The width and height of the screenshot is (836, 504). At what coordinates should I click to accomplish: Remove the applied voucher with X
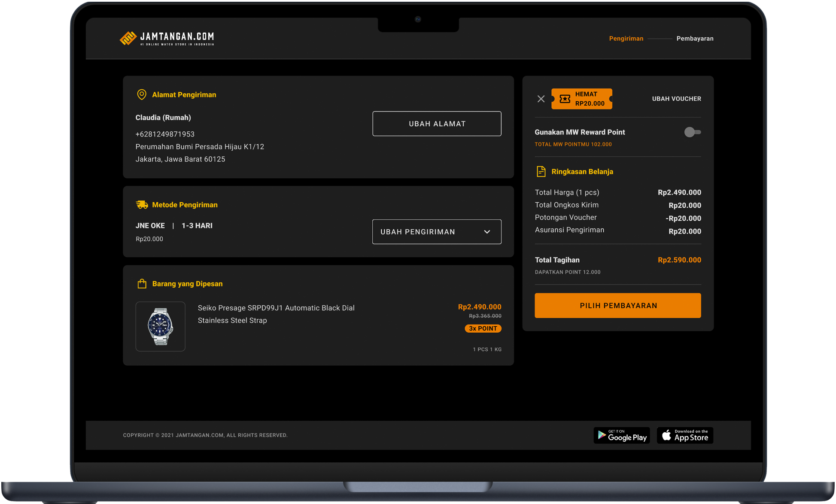click(x=541, y=99)
